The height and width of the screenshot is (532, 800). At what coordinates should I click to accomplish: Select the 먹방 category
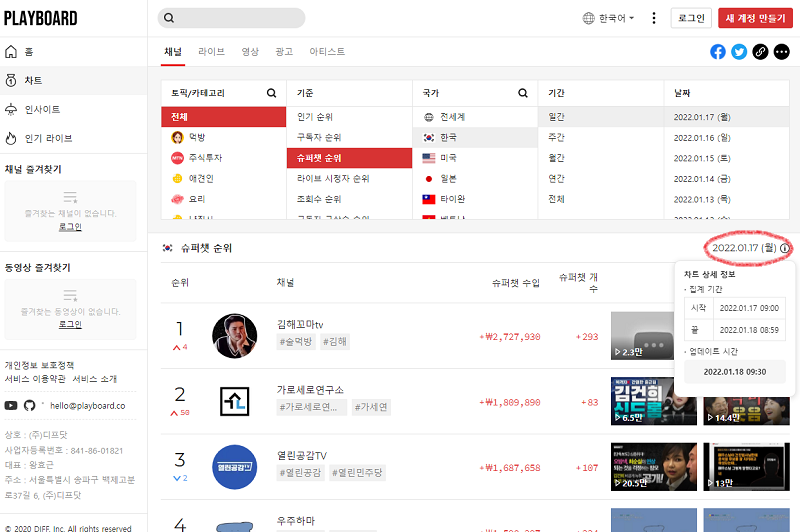click(x=223, y=137)
